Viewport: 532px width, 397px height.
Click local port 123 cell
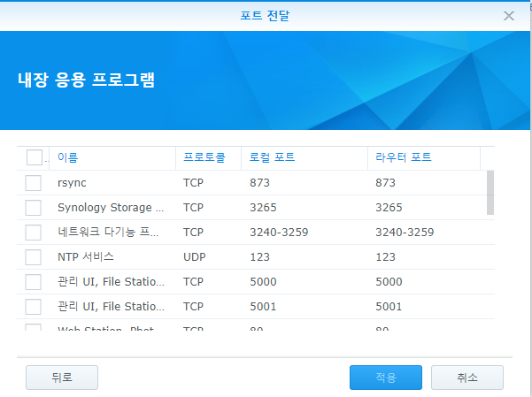259,257
